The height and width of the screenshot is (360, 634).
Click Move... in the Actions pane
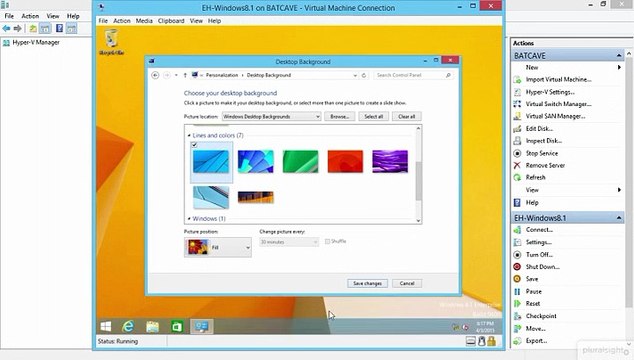coord(535,329)
